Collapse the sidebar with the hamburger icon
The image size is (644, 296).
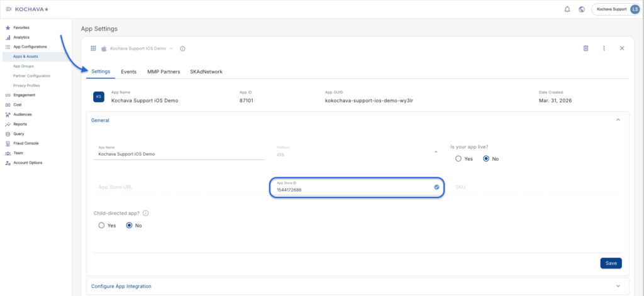[x=9, y=9]
